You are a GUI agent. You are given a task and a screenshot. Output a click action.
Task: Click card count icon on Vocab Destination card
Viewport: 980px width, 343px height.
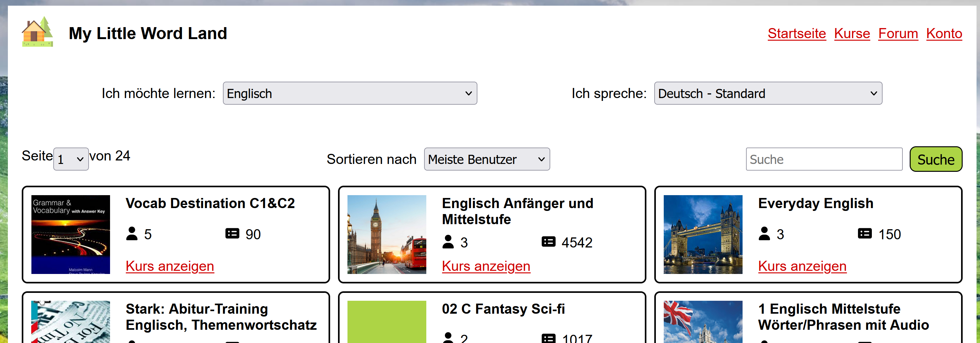tap(232, 234)
